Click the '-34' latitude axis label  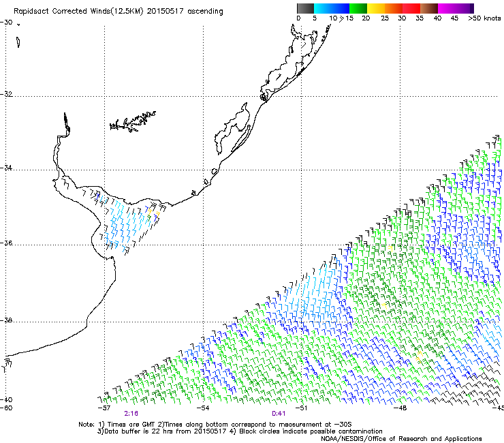tap(6, 168)
